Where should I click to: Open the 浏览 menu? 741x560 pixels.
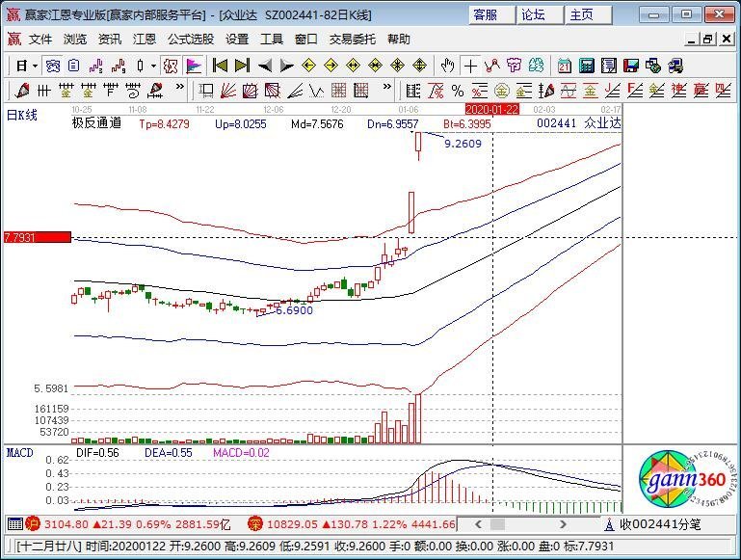pyautogui.click(x=75, y=40)
